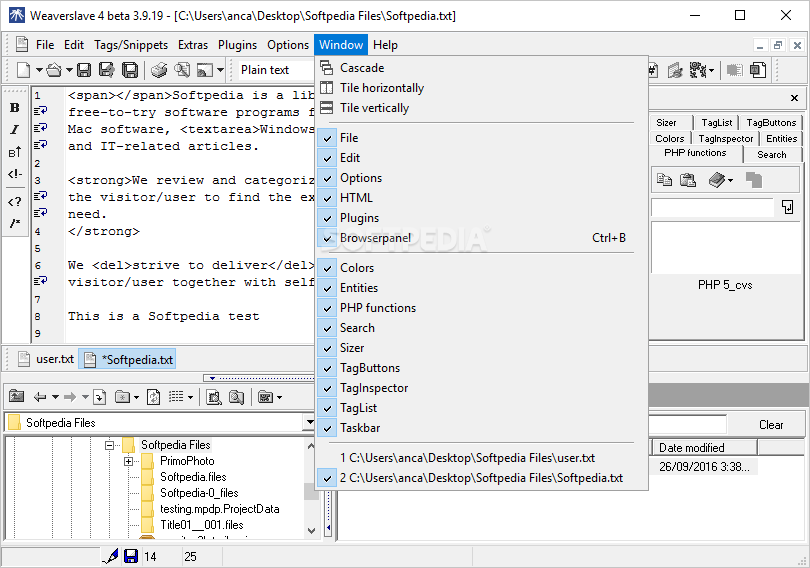Viewport: 810px width, 568px height.
Task: Apply Bold with the B button
Action: [14, 107]
